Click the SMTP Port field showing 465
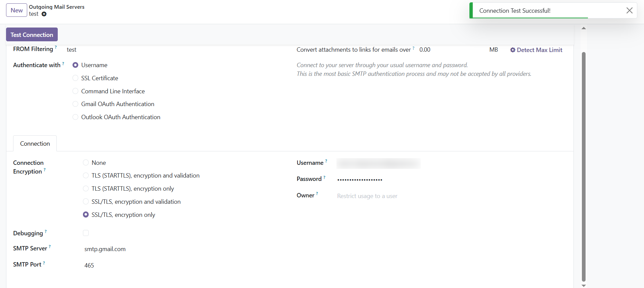This screenshot has height=288, width=644. [134, 266]
